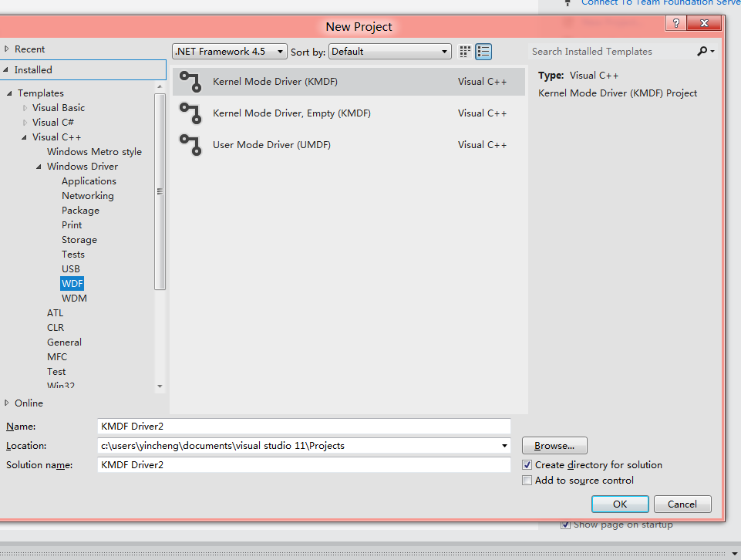Select the User Mode Driver (UMDF) icon
Screen dimensions: 741x560
point(191,145)
